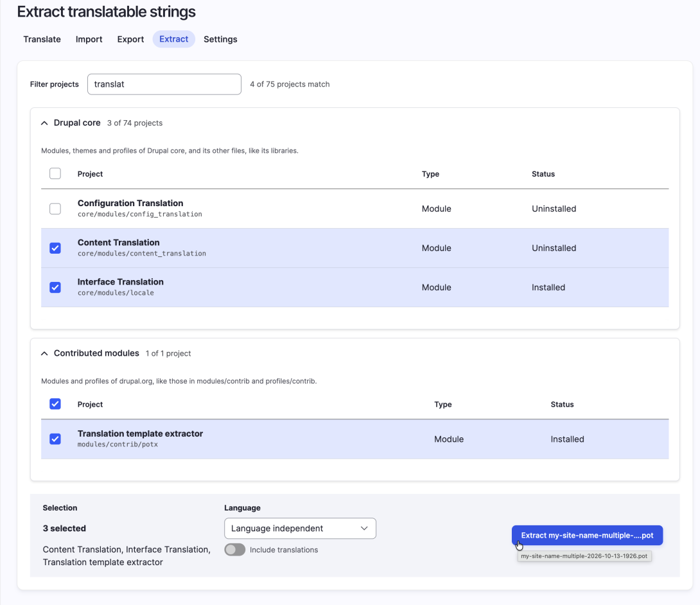Click the core/modules/content_translation path text
The height and width of the screenshot is (605, 700).
(x=142, y=254)
